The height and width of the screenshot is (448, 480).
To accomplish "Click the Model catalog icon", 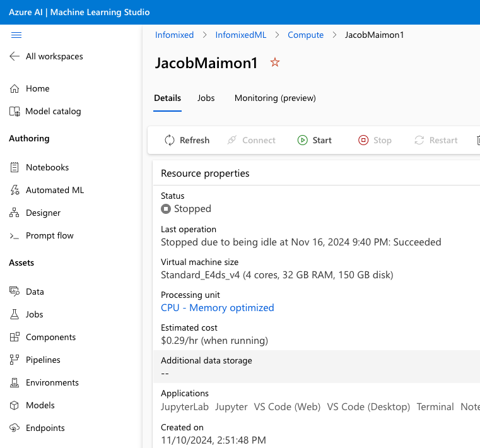I will [x=15, y=112].
